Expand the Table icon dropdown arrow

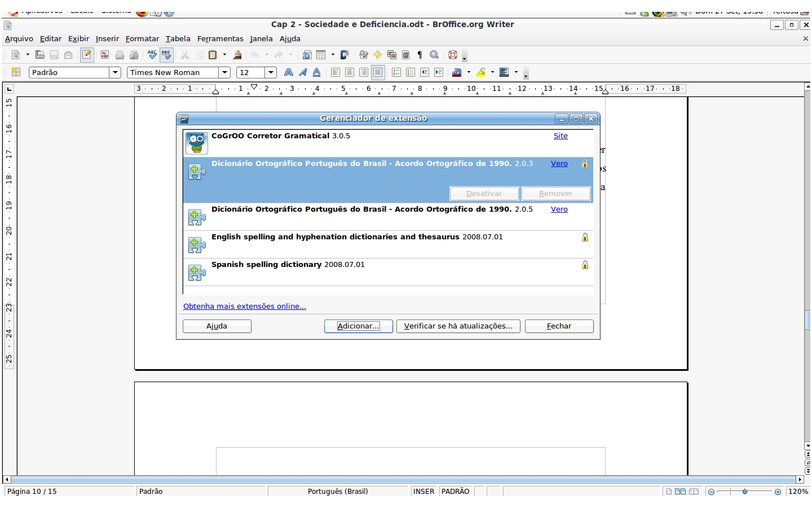click(x=333, y=55)
